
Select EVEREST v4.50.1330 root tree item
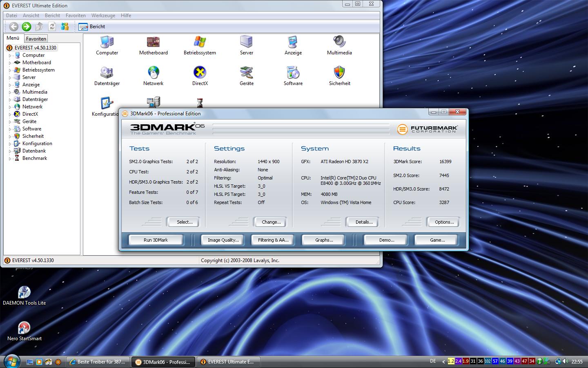coord(35,48)
